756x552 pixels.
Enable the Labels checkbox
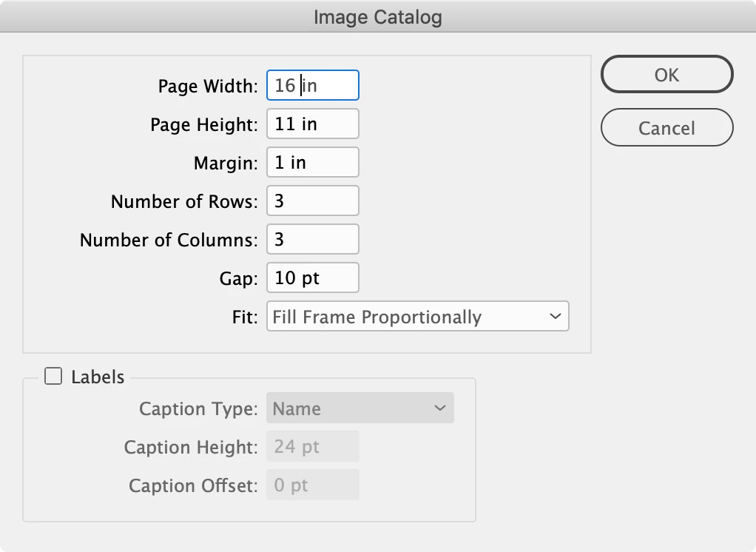coord(53,377)
